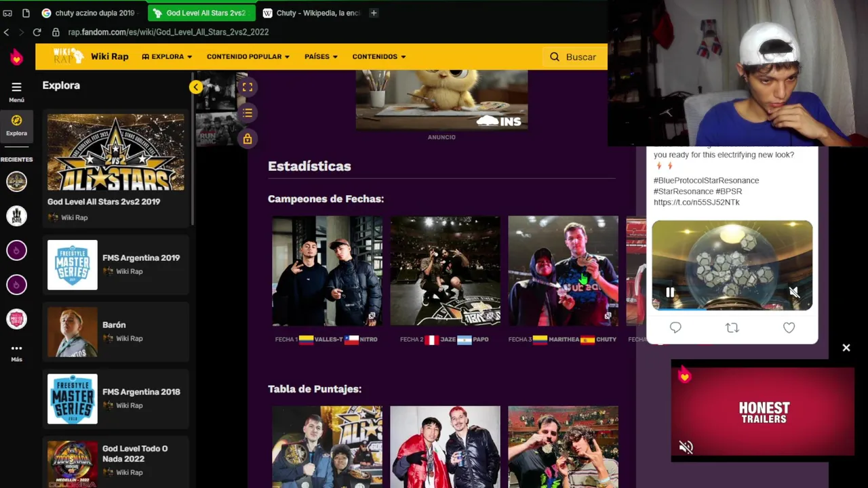Image resolution: width=868 pixels, height=488 pixels.
Task: Pause the tweet video
Action: pos(670,292)
